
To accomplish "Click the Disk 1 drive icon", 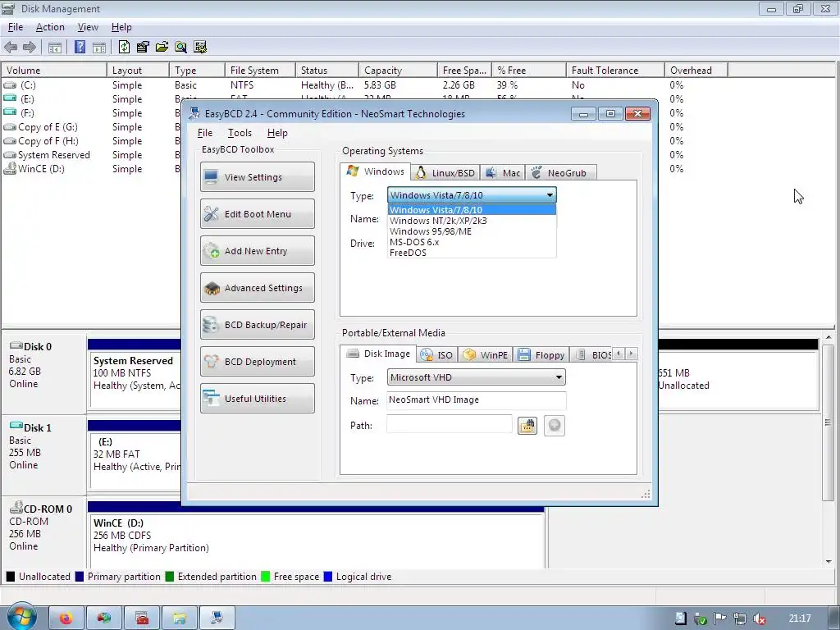I will 16,427.
